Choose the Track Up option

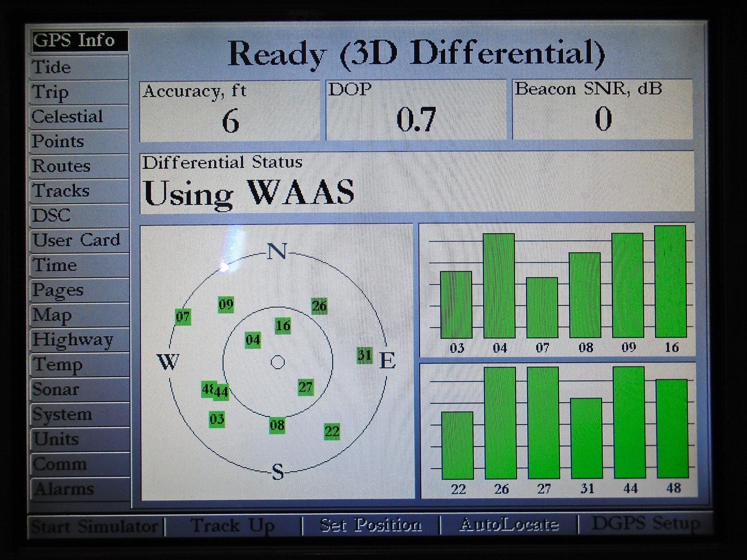tap(233, 526)
